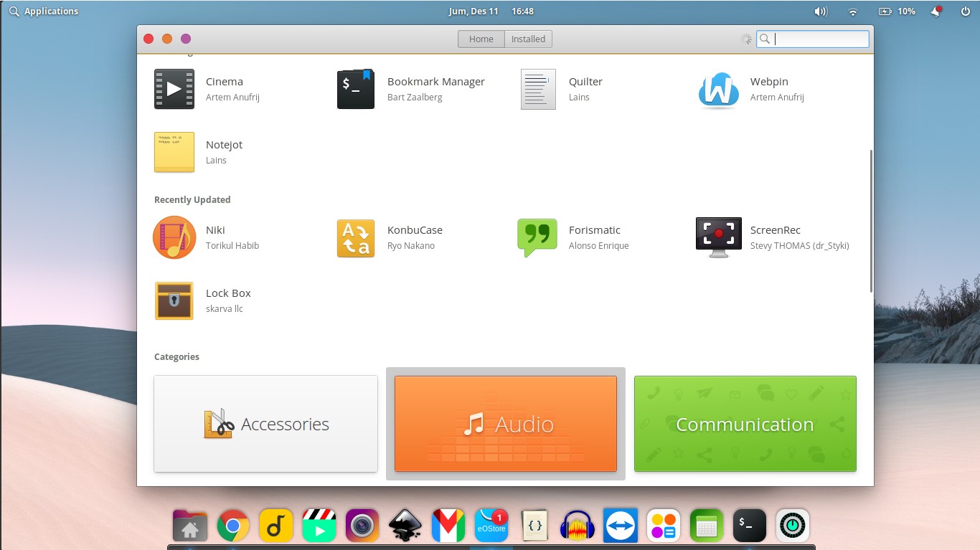Screen dimensions: 980x550
Task: Switch to the Installed tab
Action: (x=528, y=39)
